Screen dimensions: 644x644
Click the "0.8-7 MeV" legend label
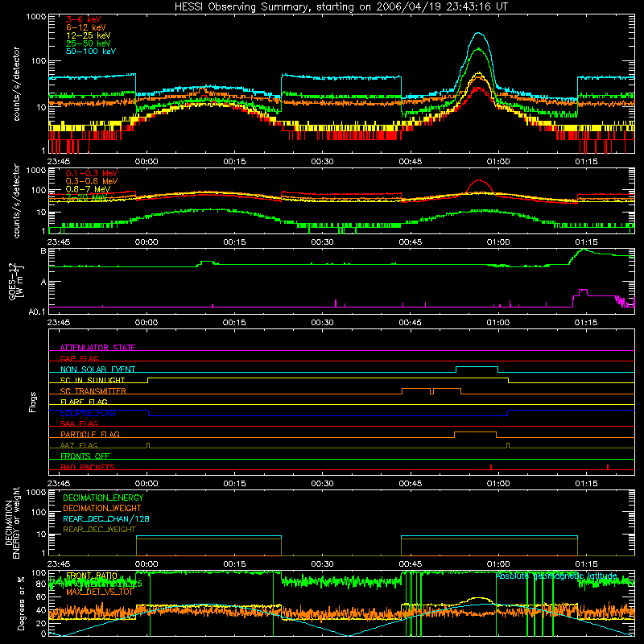coord(88,189)
